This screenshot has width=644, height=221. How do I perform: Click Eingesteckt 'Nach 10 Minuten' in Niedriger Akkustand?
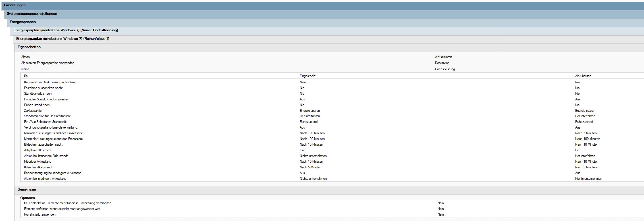[311, 162]
